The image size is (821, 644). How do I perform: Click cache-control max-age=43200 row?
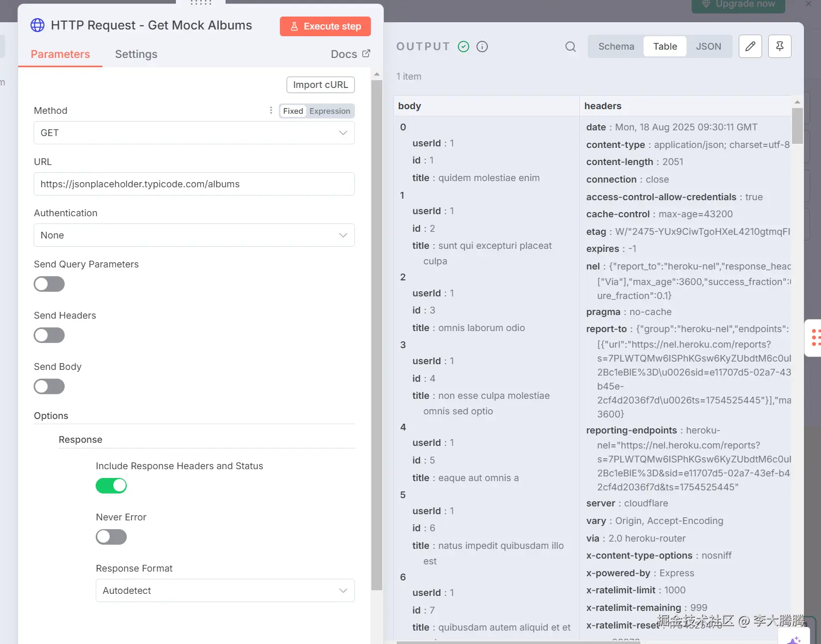pyautogui.click(x=660, y=214)
